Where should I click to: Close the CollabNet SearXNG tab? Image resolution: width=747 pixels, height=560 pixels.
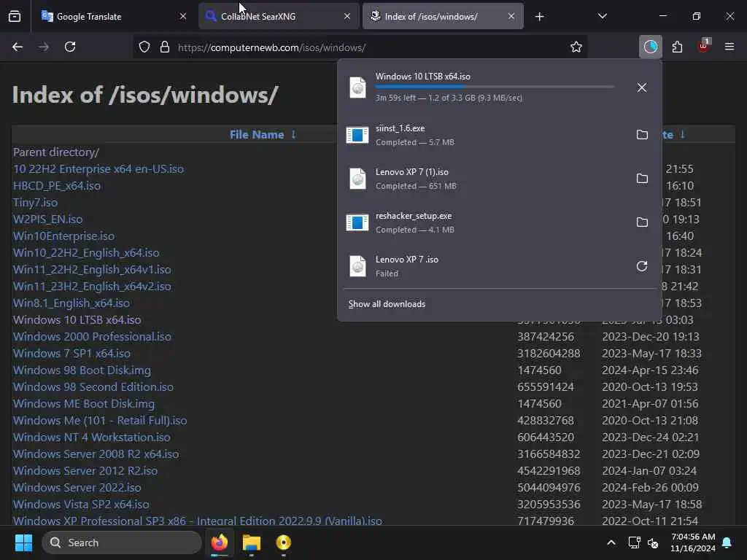pos(347,16)
